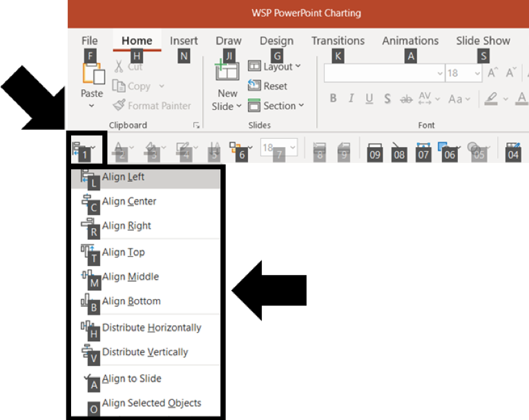Activate the Format Painter brush
This screenshot has height=420, width=529.
[x=119, y=105]
